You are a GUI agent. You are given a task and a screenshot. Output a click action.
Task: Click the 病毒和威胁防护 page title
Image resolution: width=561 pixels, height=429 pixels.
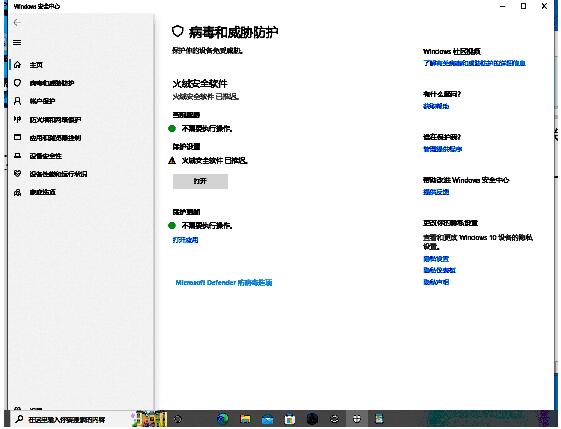pos(234,32)
